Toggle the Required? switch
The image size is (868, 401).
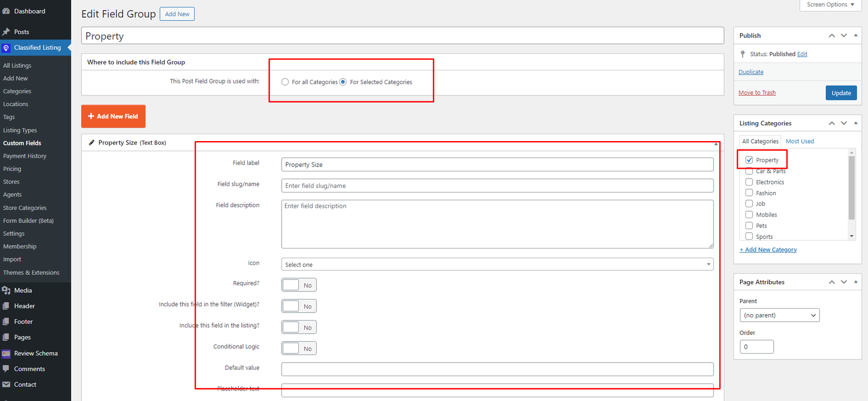coord(298,285)
